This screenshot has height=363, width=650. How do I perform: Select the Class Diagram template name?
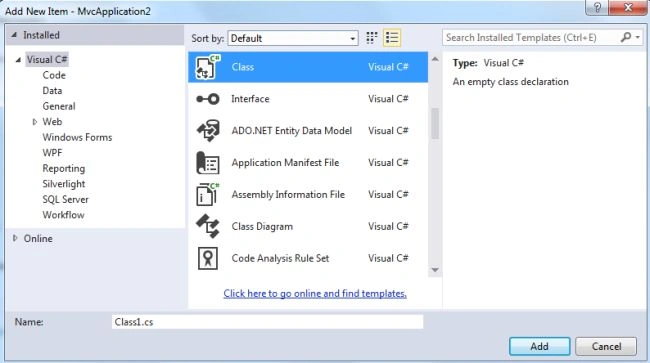262,227
